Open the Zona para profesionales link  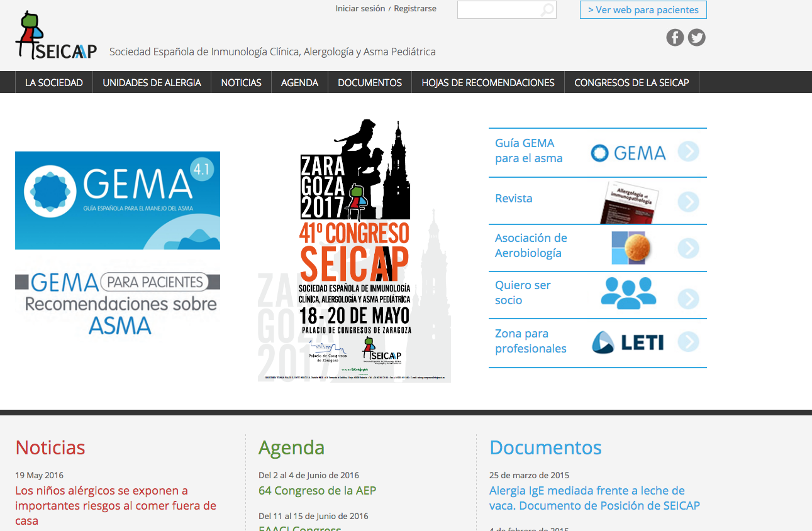[531, 341]
